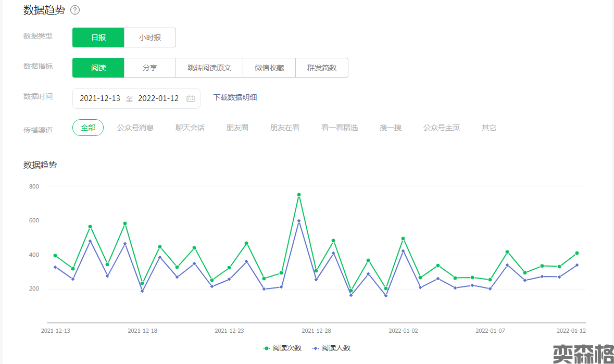
Task: Click the end date 2022-01-12
Action: point(158,98)
